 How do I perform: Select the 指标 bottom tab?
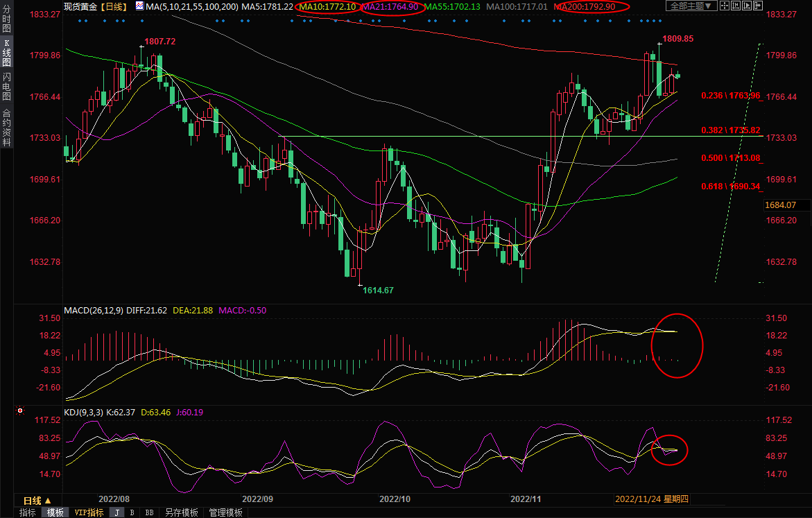[28, 512]
